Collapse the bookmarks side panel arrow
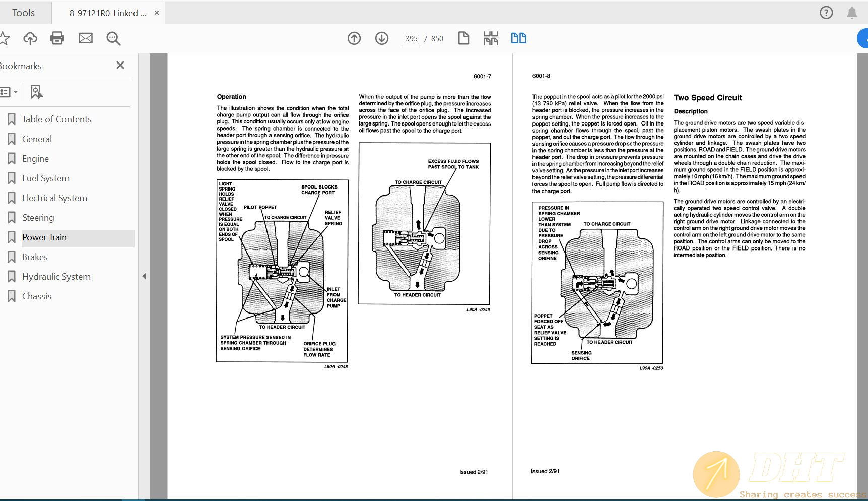Image resolution: width=868 pixels, height=501 pixels. tap(144, 276)
